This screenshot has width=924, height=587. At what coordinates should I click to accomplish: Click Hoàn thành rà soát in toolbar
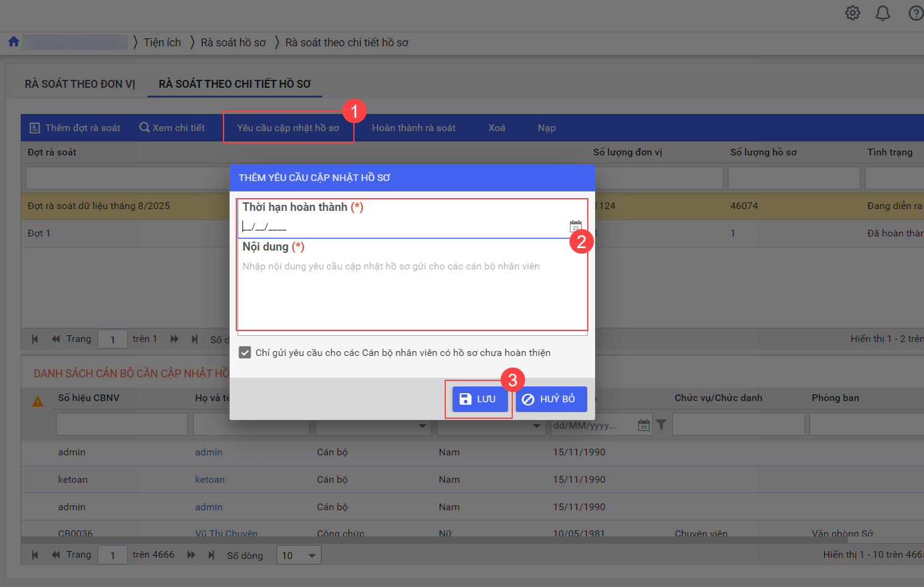[414, 128]
